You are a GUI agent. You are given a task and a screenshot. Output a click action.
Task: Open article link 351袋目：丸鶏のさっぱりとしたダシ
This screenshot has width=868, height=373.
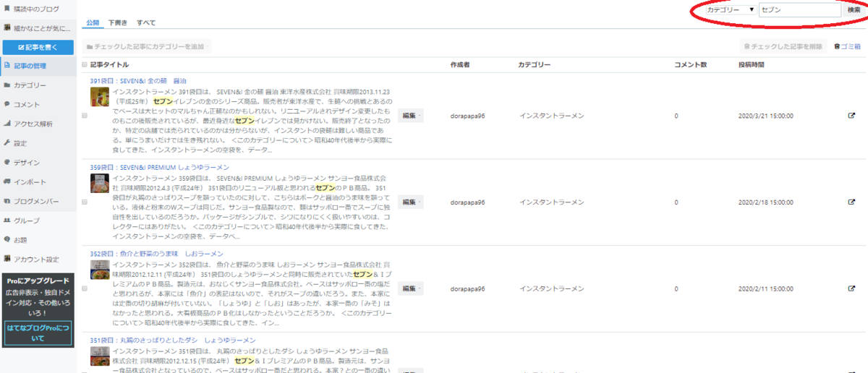click(173, 340)
